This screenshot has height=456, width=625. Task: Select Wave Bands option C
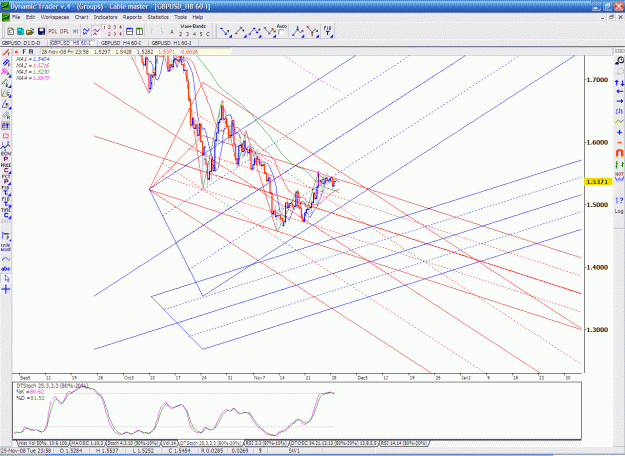(208, 34)
